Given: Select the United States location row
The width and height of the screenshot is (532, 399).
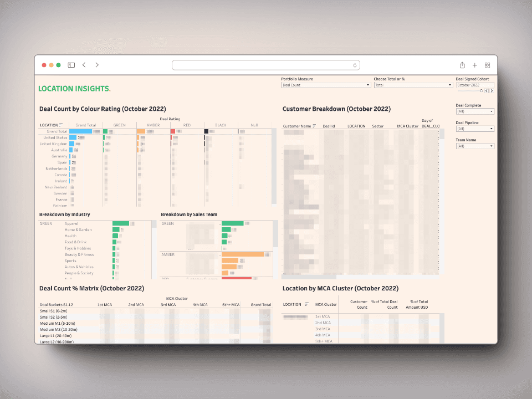Looking at the screenshot, I should pos(55,138).
